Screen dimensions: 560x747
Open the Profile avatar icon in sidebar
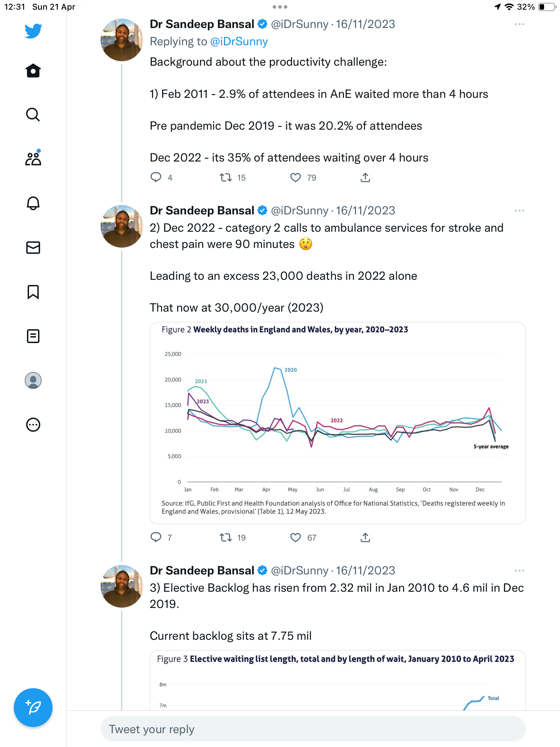[x=33, y=380]
